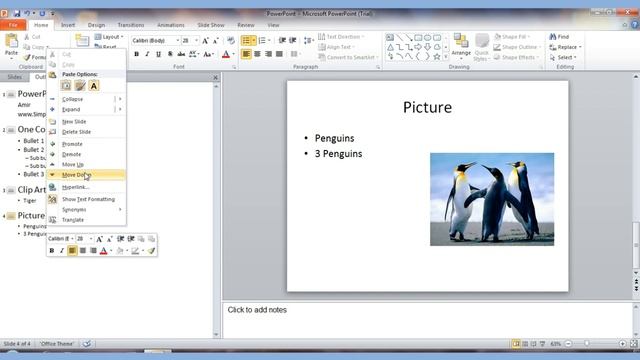Click the first paste option icon
This screenshot has height=360, width=640.
click(x=66, y=86)
